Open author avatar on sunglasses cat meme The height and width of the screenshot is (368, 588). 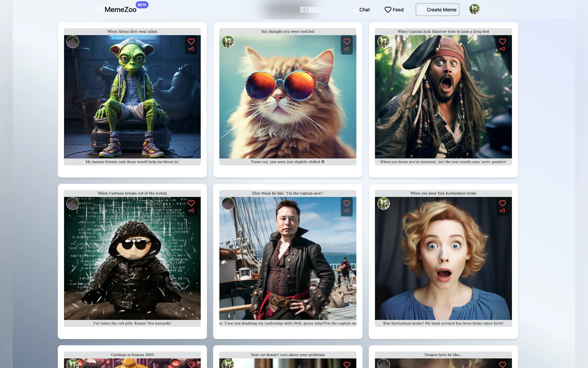pos(228,42)
